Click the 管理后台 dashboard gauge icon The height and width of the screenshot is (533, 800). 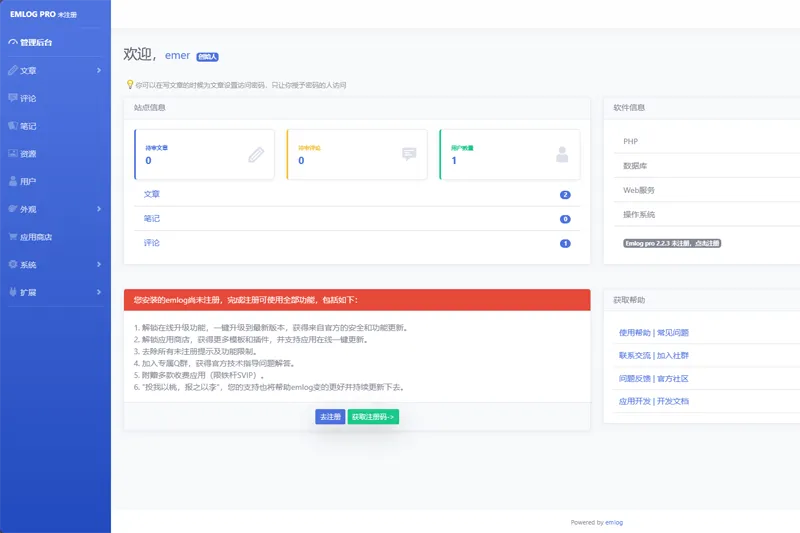point(12,43)
